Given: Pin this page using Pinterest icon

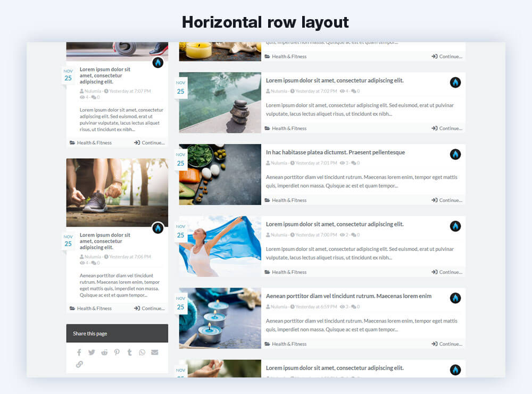Looking at the screenshot, I should click(117, 352).
